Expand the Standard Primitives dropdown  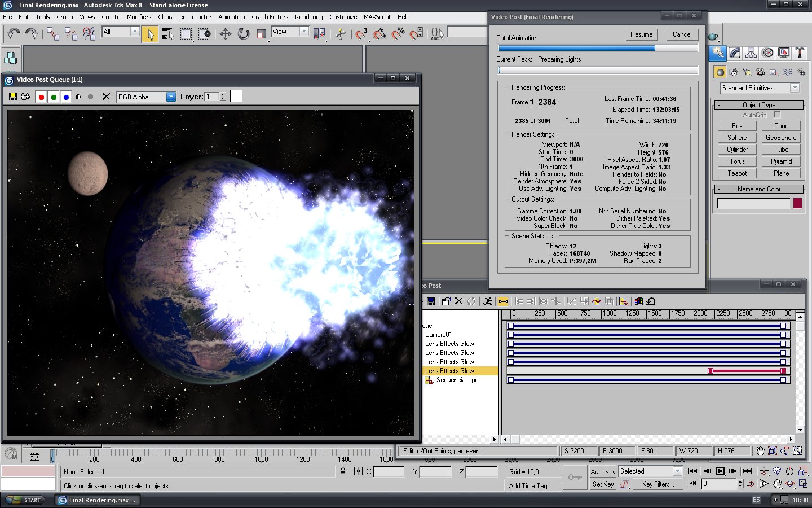click(795, 88)
